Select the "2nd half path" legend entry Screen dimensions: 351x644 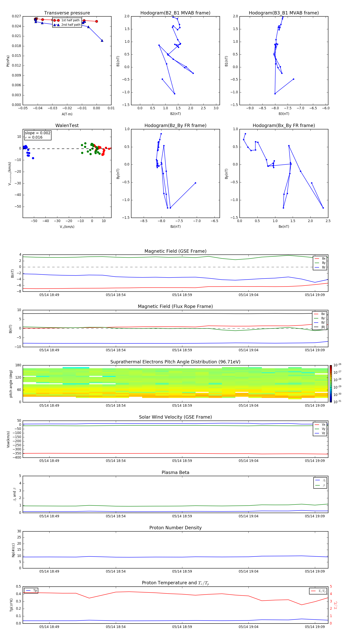[67, 25]
